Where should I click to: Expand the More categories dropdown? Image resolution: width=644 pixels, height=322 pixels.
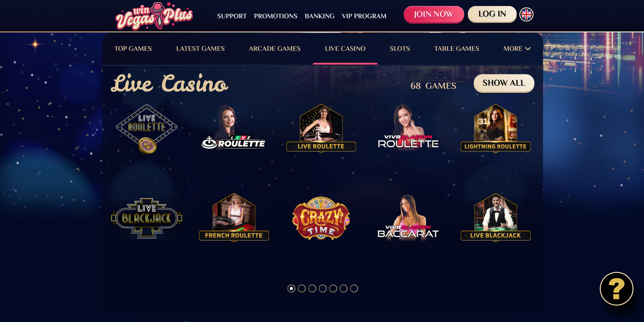[x=517, y=49]
